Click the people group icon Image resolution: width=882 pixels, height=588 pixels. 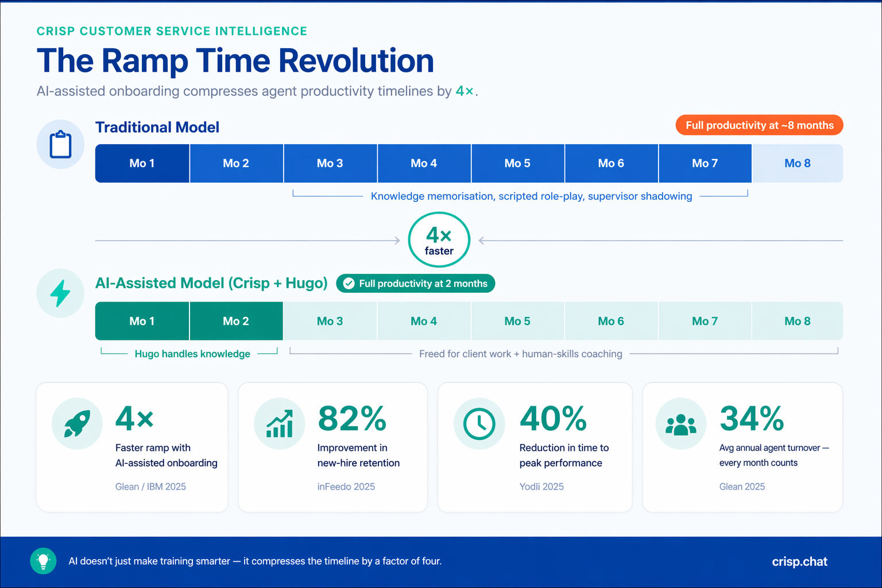pyautogui.click(x=681, y=424)
